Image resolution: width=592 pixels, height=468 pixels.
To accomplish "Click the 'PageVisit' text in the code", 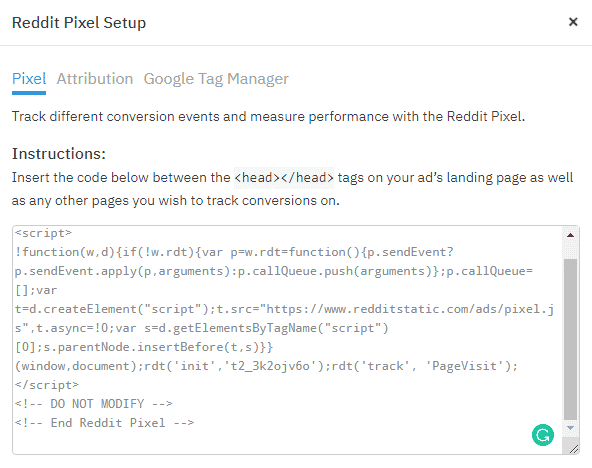I will pyautogui.click(x=464, y=366).
